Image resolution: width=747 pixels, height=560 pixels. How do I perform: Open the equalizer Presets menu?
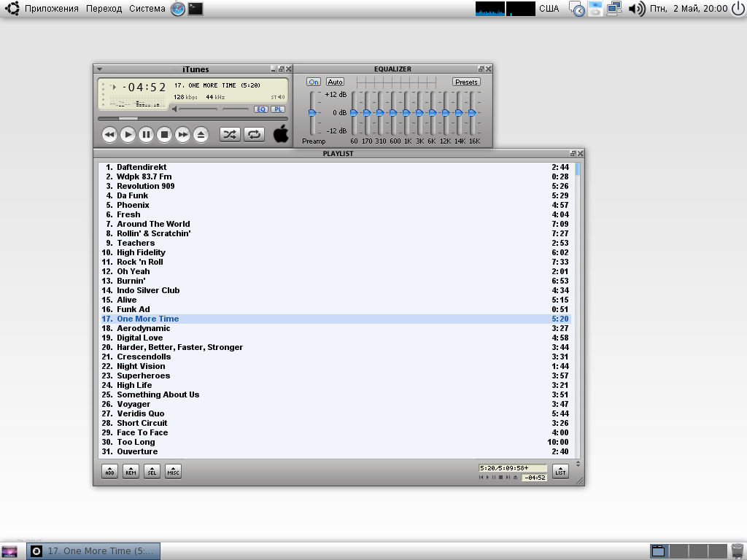[466, 82]
